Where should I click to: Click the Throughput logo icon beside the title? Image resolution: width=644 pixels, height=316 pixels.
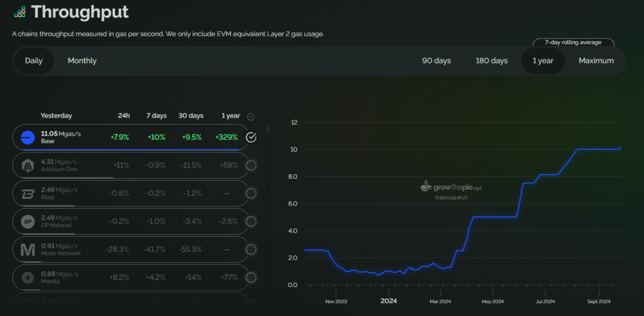pos(20,11)
